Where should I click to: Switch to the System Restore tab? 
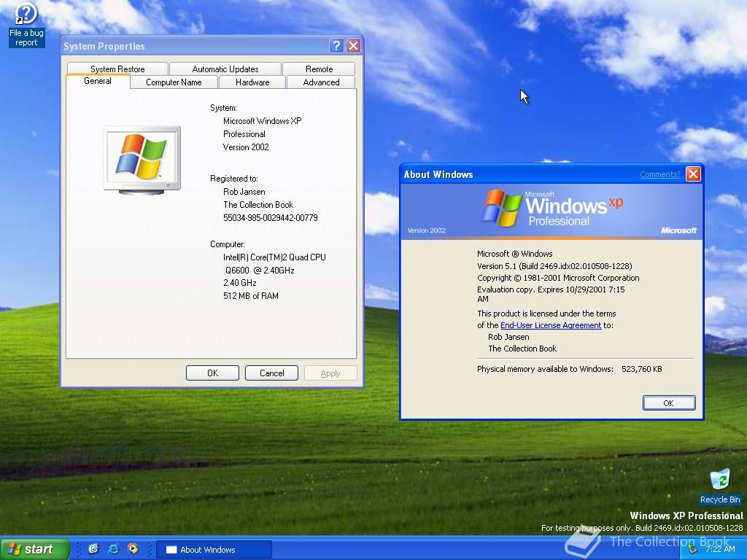click(117, 69)
